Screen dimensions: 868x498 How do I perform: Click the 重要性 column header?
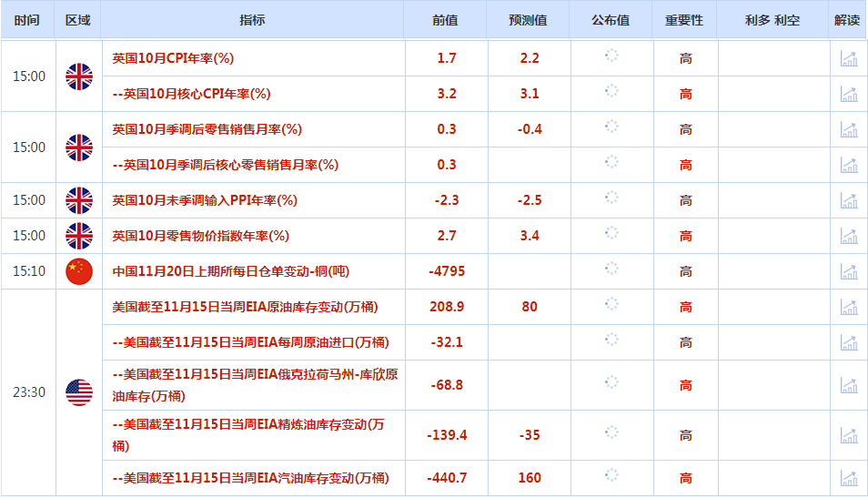pos(684,20)
